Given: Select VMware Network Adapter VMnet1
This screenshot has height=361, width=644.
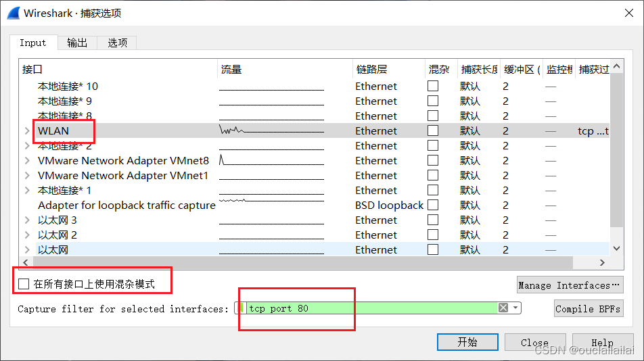Looking at the screenshot, I should [x=123, y=176].
